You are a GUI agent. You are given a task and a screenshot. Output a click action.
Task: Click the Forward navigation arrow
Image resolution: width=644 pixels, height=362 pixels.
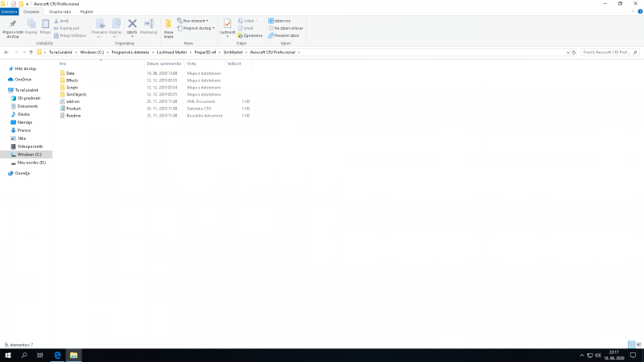pyautogui.click(x=16, y=52)
